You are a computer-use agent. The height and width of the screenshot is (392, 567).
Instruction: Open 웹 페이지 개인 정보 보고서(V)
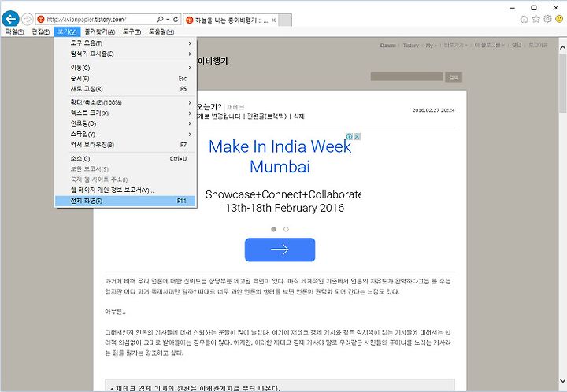125,190
